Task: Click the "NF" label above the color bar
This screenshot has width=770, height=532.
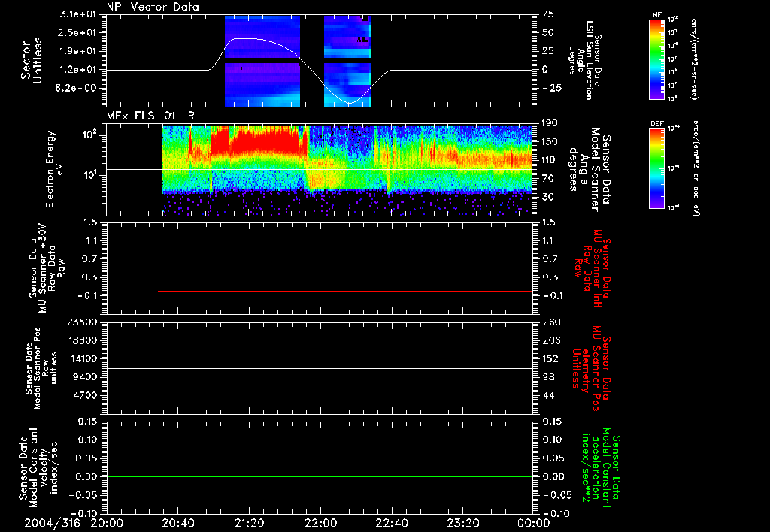Action: (656, 15)
